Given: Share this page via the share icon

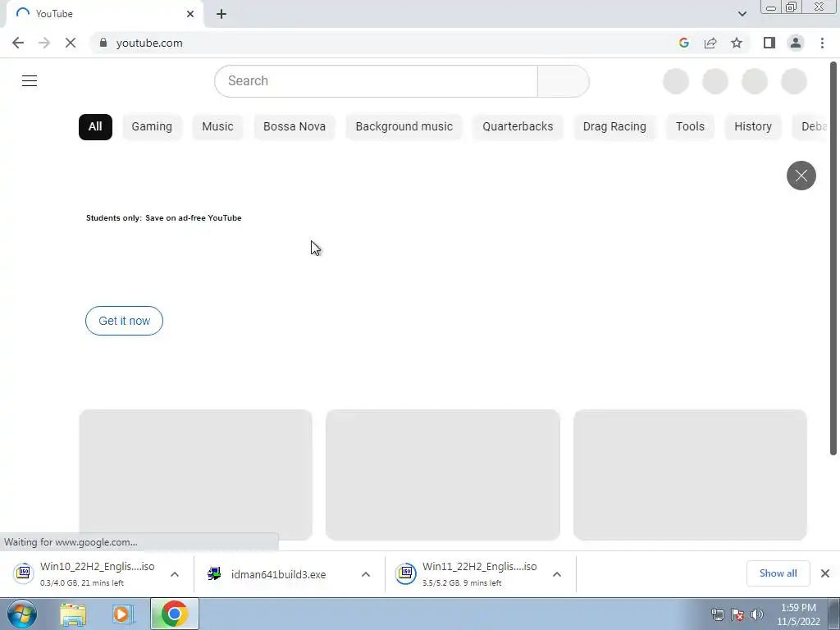Looking at the screenshot, I should 710,43.
